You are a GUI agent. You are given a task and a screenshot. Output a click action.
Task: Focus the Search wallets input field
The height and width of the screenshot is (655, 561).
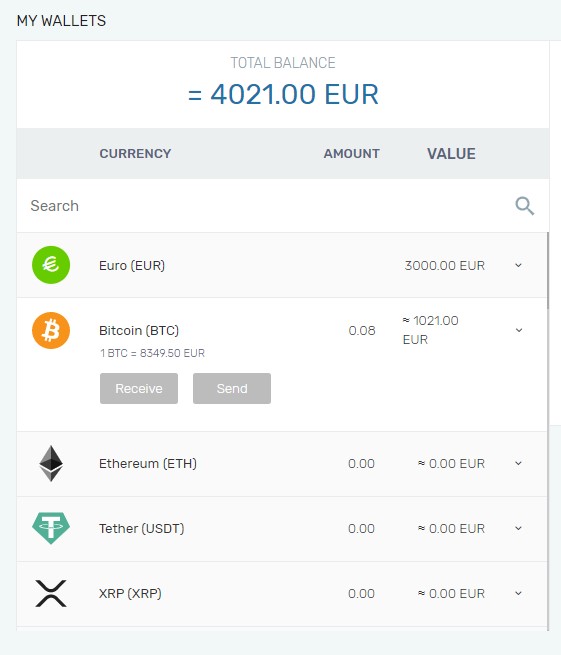pyautogui.click(x=267, y=206)
